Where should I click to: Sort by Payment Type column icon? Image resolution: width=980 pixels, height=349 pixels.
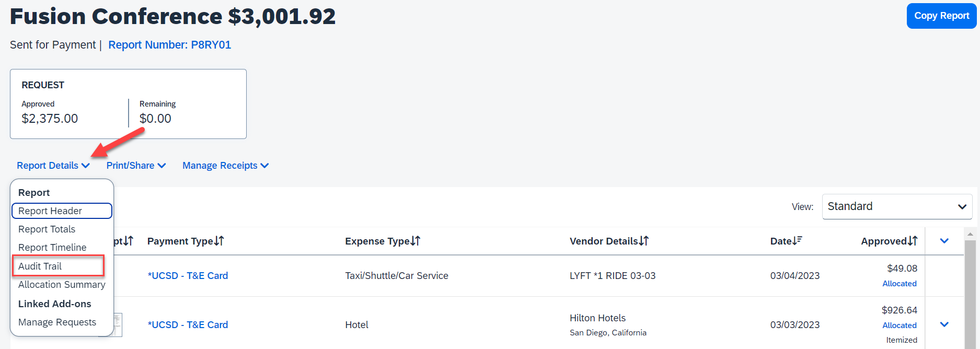click(x=219, y=241)
